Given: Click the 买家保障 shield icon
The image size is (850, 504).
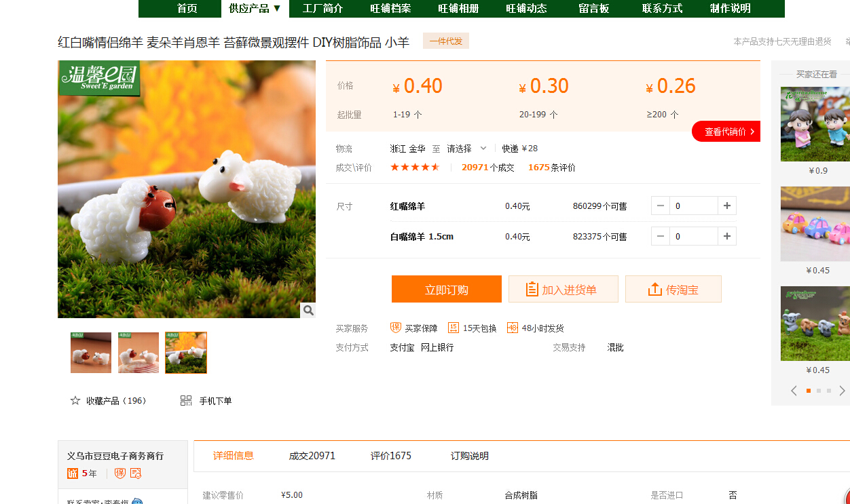Looking at the screenshot, I should click(x=396, y=328).
